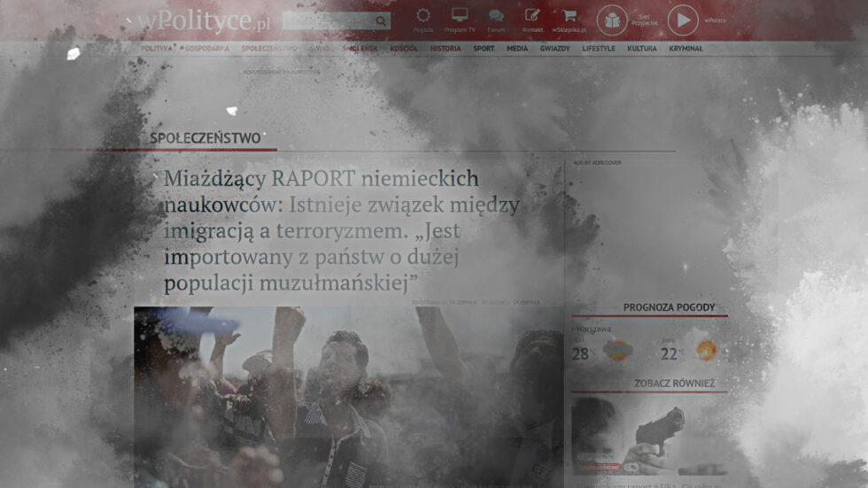Viewport: 868px width, 488px height.
Task: Open the Historia menu item
Action: [446, 49]
